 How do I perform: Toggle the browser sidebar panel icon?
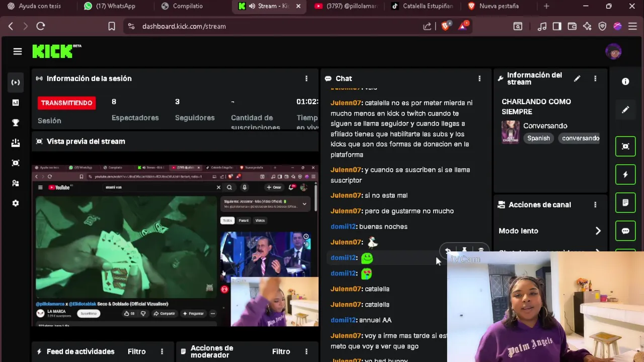point(557,26)
